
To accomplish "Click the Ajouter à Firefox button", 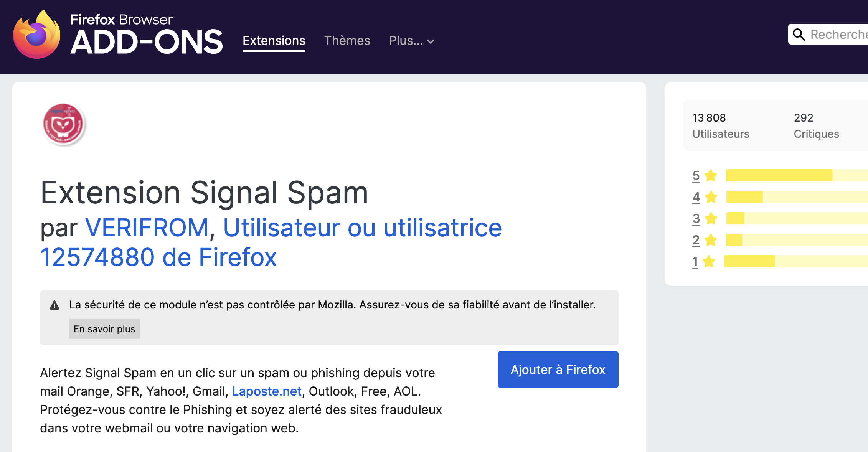I will point(558,370).
